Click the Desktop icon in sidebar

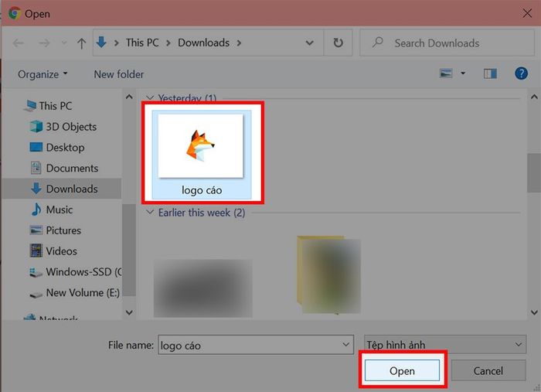36,147
